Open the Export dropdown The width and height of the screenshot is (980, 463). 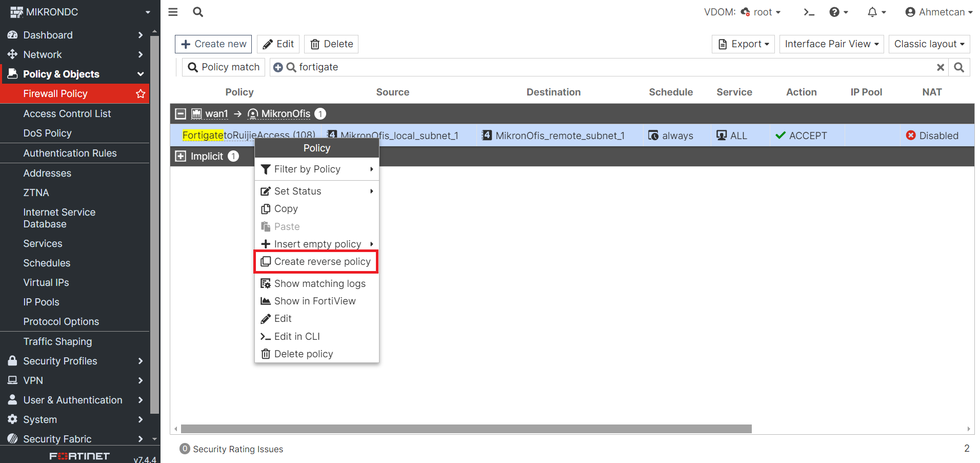(x=744, y=44)
